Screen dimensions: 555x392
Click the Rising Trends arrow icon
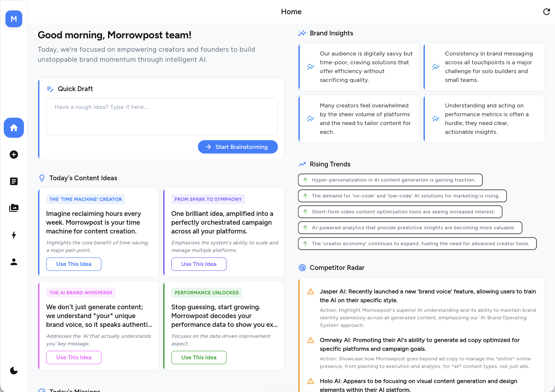coord(302,164)
